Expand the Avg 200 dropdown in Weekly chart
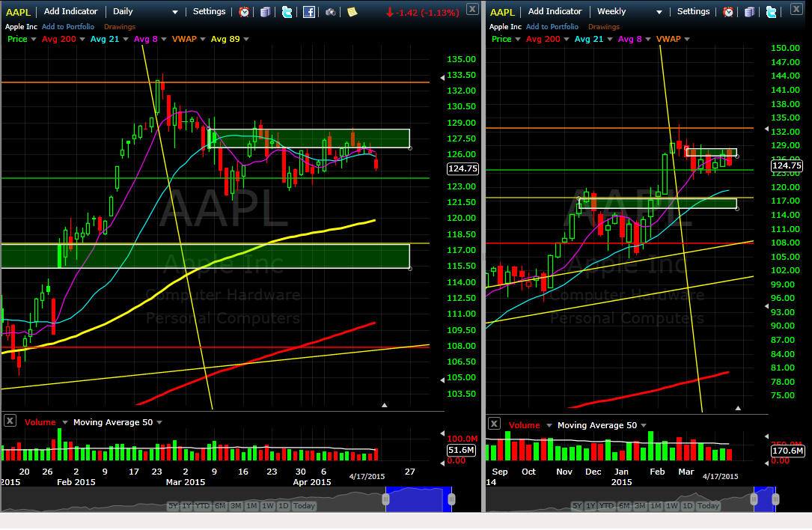This screenshot has width=812, height=530. point(566,40)
